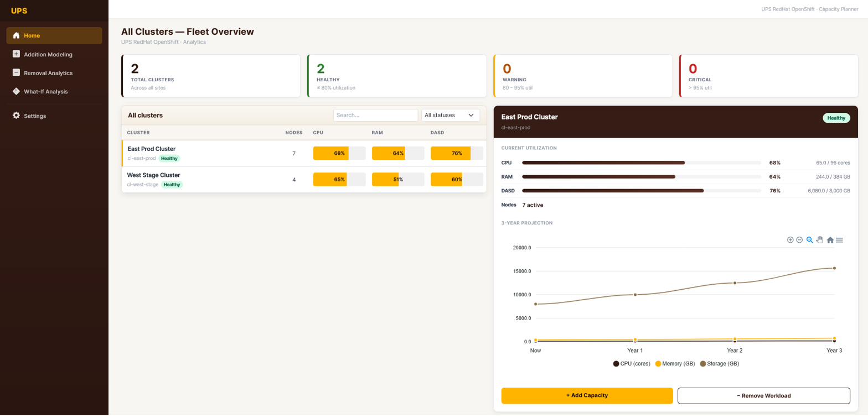Viewport: 868px width, 418px height.
Task: Click the DASD column header
Action: (437, 133)
